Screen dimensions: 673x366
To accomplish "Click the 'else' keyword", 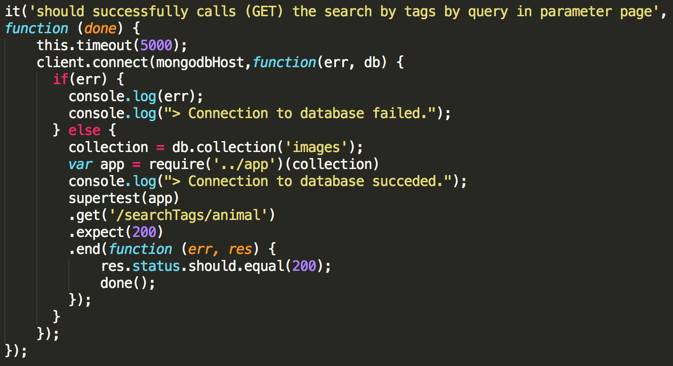I will pyautogui.click(x=84, y=130).
